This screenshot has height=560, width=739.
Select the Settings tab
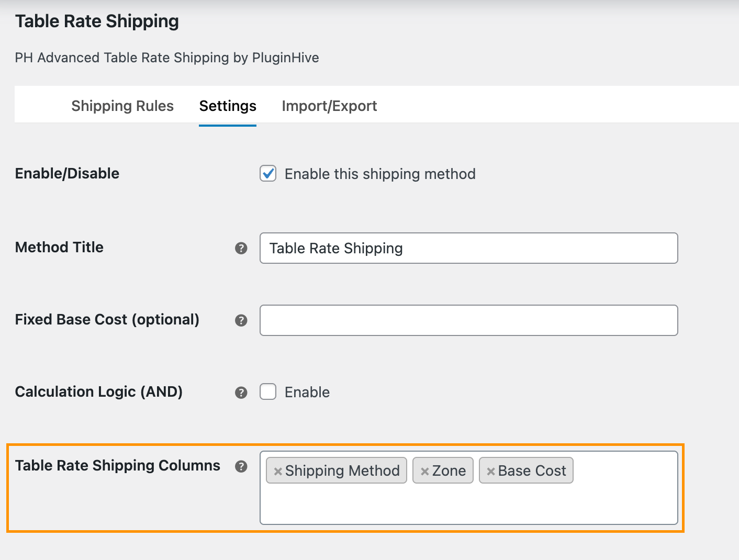228,106
